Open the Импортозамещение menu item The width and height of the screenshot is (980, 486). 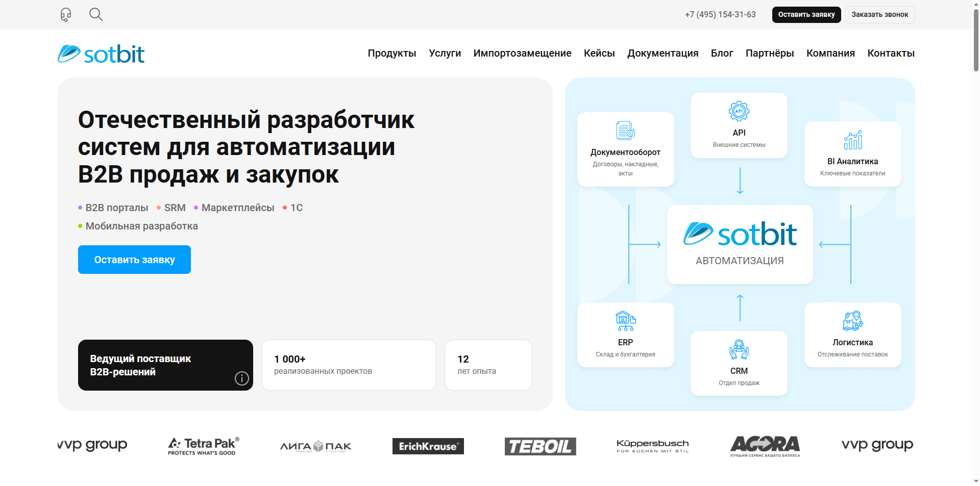pyautogui.click(x=522, y=53)
